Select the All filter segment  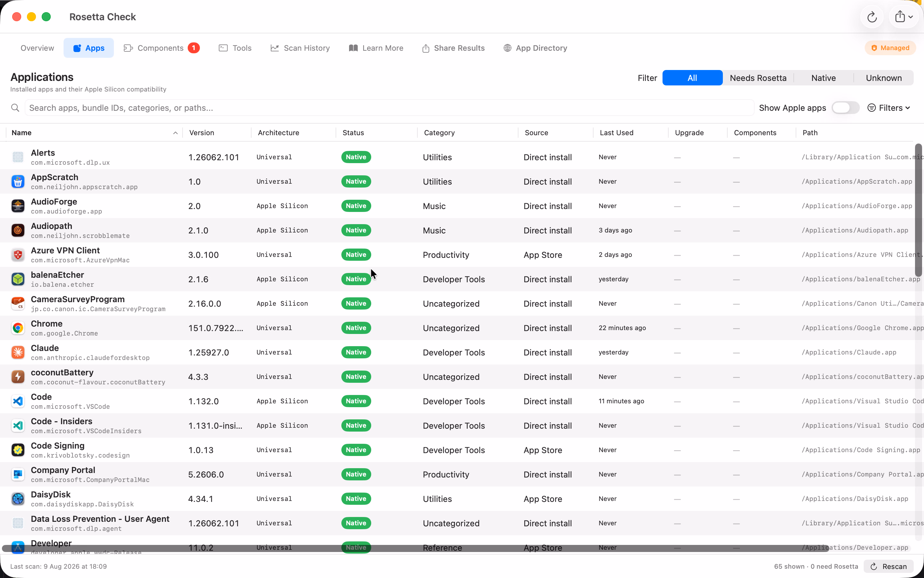pyautogui.click(x=692, y=78)
